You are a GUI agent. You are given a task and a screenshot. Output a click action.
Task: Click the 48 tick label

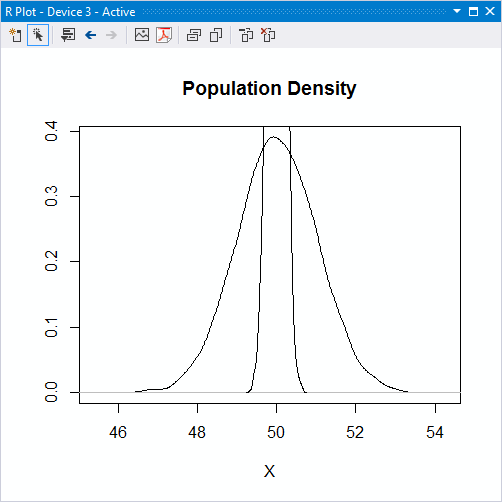tap(197, 432)
